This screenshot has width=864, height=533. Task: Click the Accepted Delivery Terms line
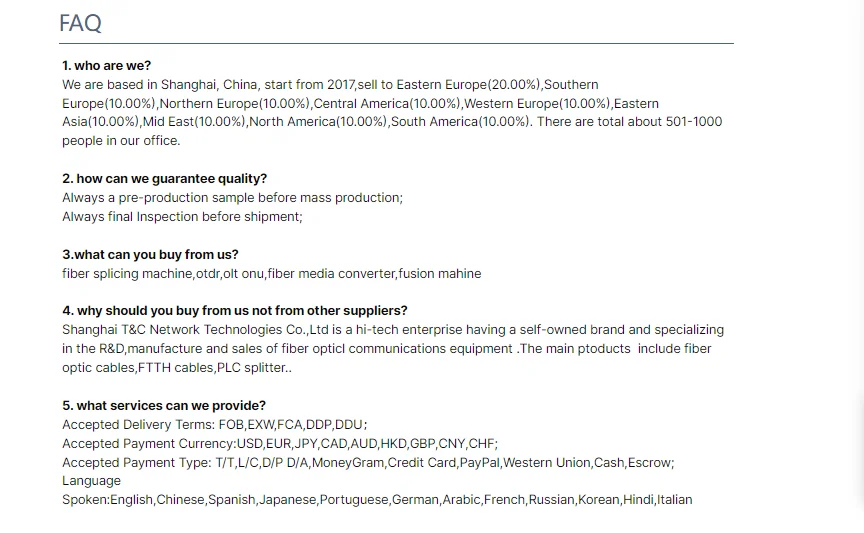[214, 425]
